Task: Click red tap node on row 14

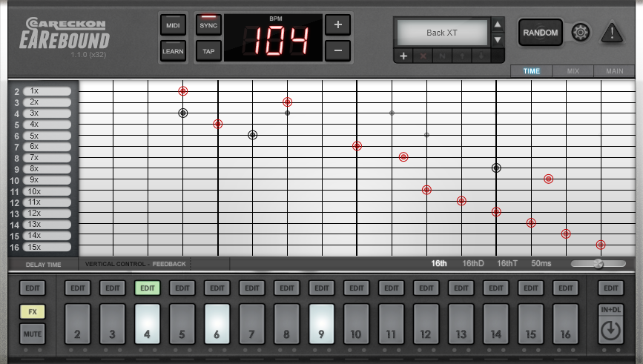Action: (x=531, y=223)
